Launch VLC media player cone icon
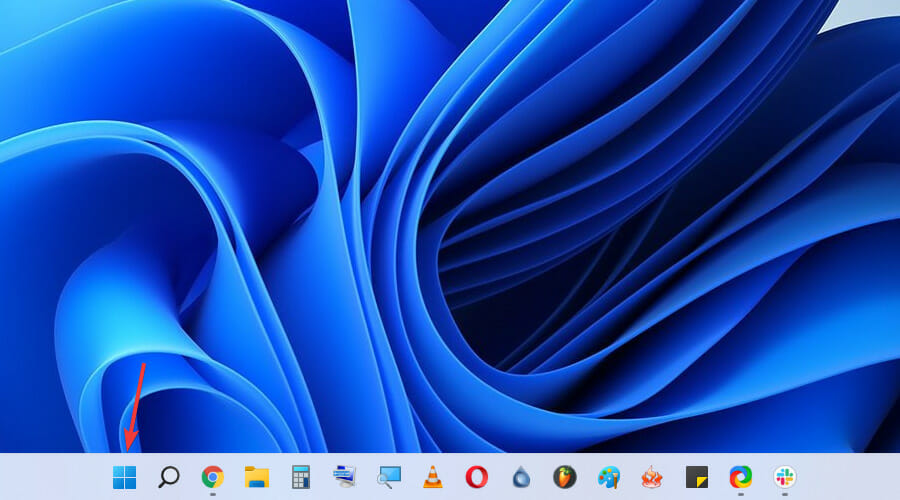 [432, 477]
